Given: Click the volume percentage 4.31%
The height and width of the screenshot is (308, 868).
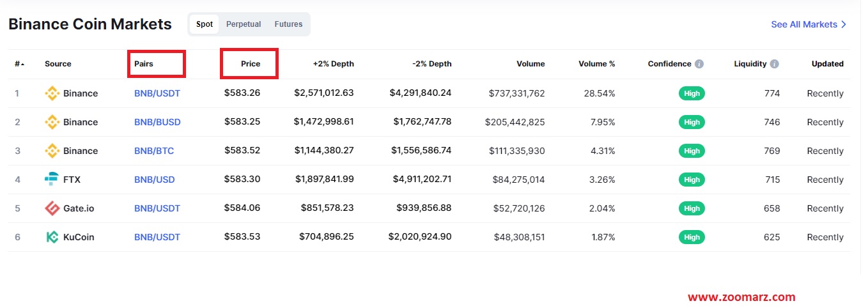Looking at the screenshot, I should (602, 151).
